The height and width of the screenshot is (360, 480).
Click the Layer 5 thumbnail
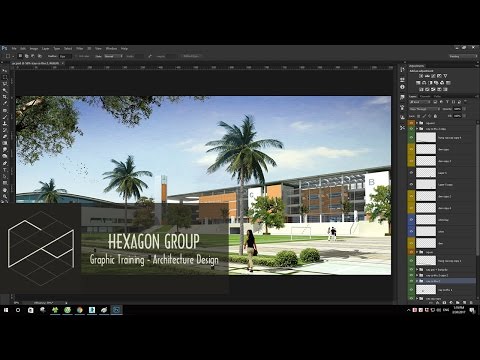(426, 173)
